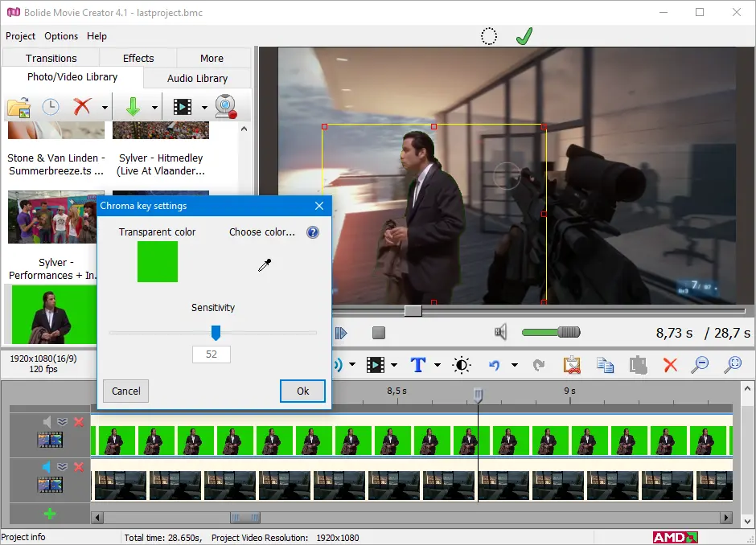Click the green checkmark above preview
This screenshot has height=545, width=756.
(524, 36)
